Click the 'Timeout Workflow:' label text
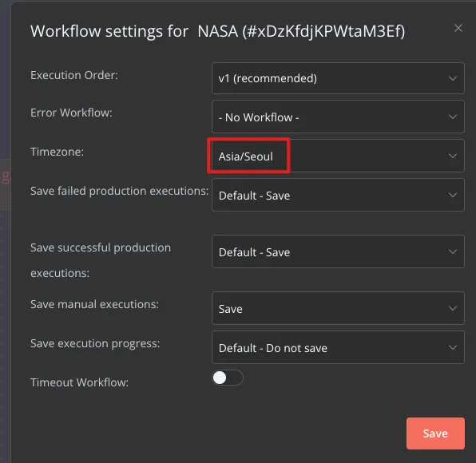The width and height of the screenshot is (476, 463). tap(80, 382)
